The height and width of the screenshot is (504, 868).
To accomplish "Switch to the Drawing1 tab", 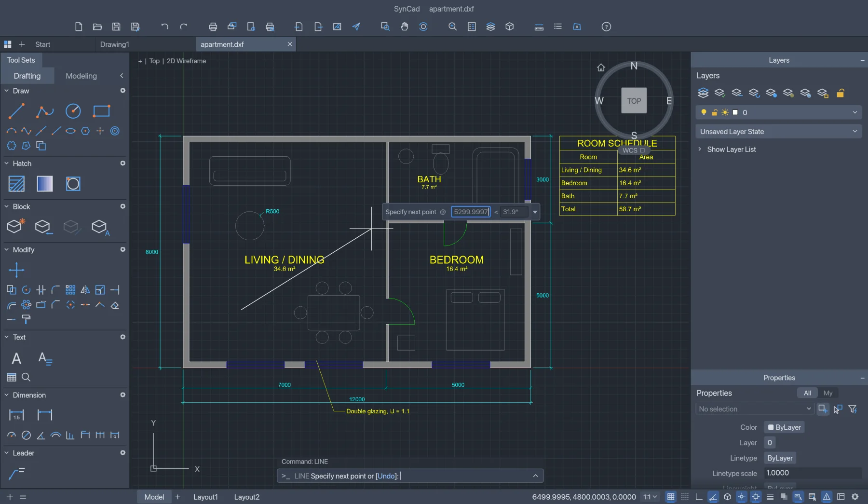I will click(115, 44).
